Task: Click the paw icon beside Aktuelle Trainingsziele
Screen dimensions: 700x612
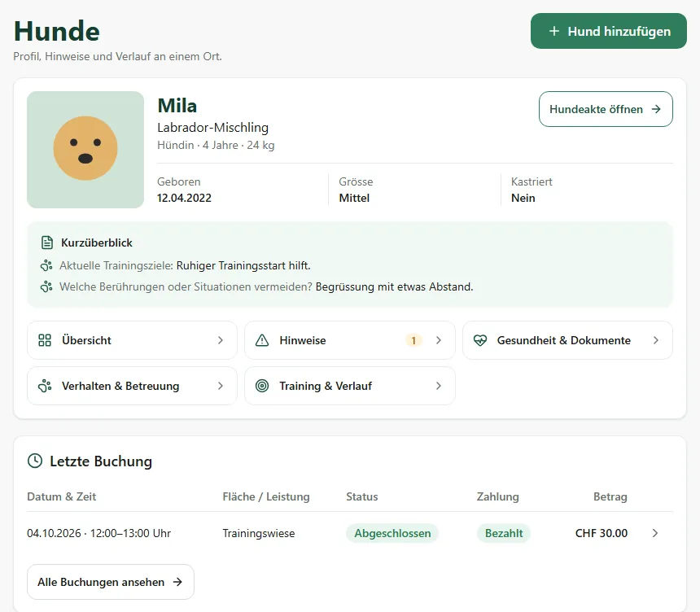Action: [x=46, y=265]
